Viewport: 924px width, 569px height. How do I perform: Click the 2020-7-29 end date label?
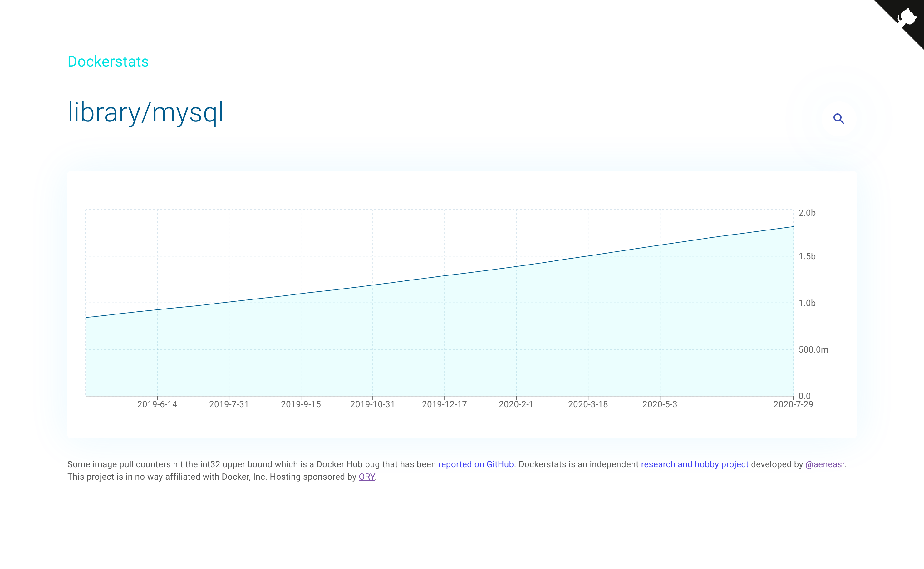[793, 404]
